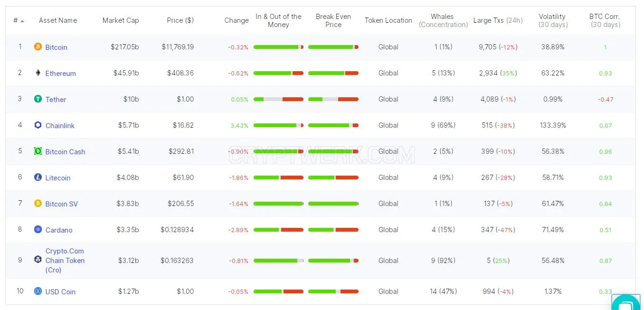Sort table by Market Cap header

pyautogui.click(x=121, y=20)
